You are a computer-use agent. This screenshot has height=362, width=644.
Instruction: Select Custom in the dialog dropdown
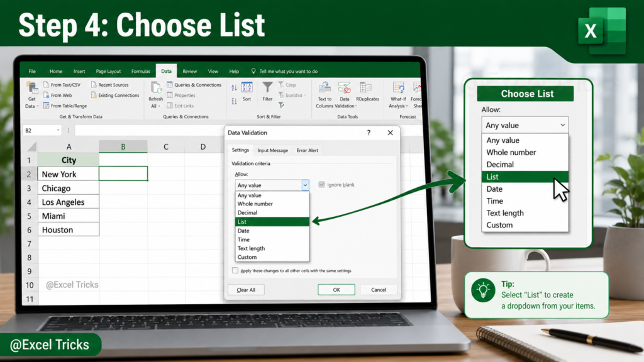click(272, 257)
